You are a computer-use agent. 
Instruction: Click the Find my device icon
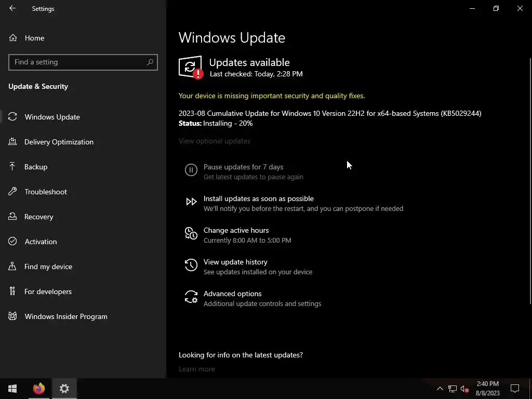[12, 266]
